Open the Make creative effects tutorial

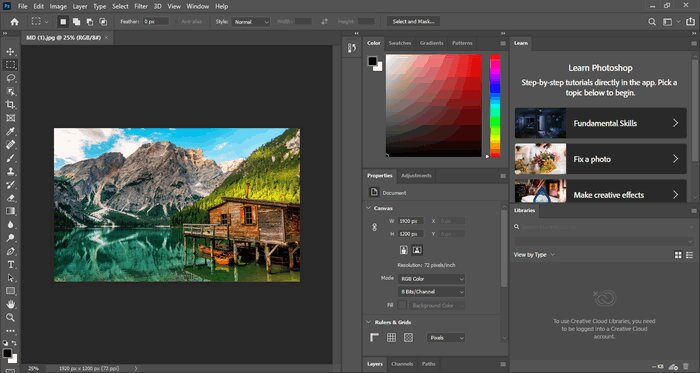[600, 191]
